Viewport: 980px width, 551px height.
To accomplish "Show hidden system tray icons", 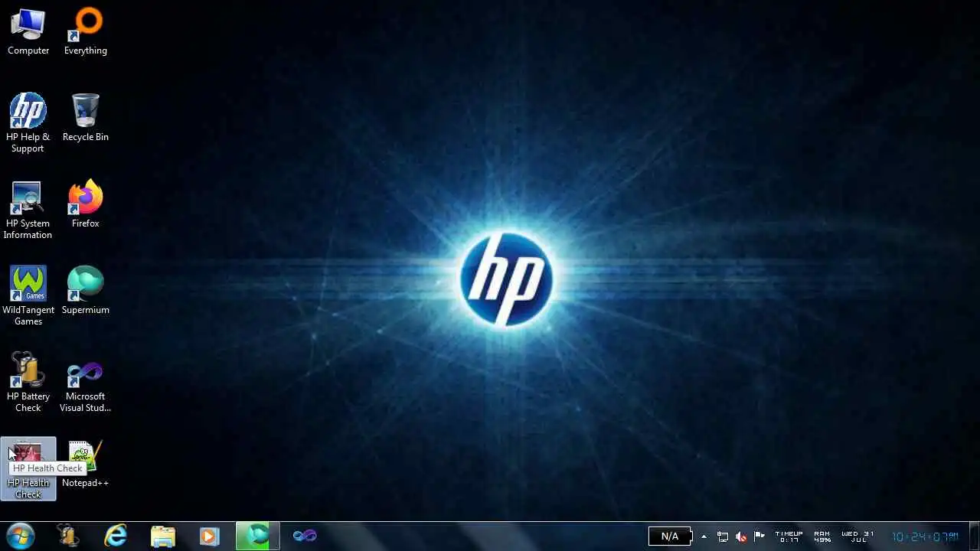I will pyautogui.click(x=704, y=536).
